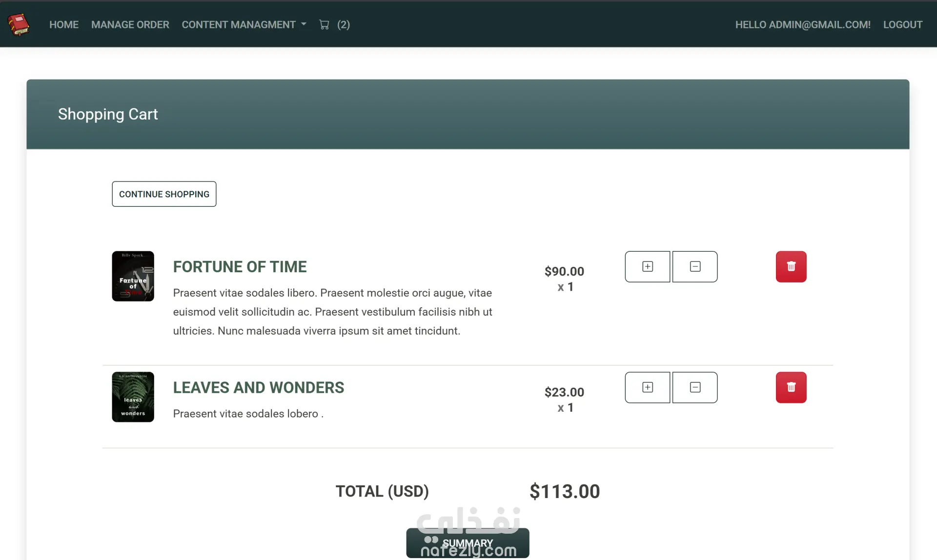This screenshot has width=937, height=560.
Task: Decrease quantity of Fortune of Time
Action: click(695, 266)
